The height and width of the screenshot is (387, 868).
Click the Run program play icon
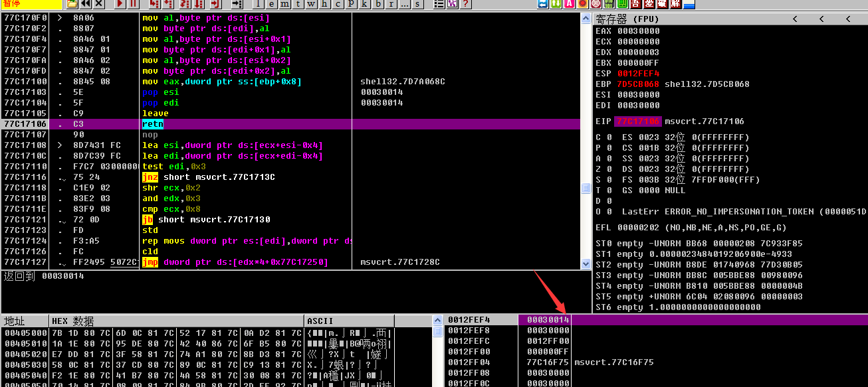coord(120,4)
